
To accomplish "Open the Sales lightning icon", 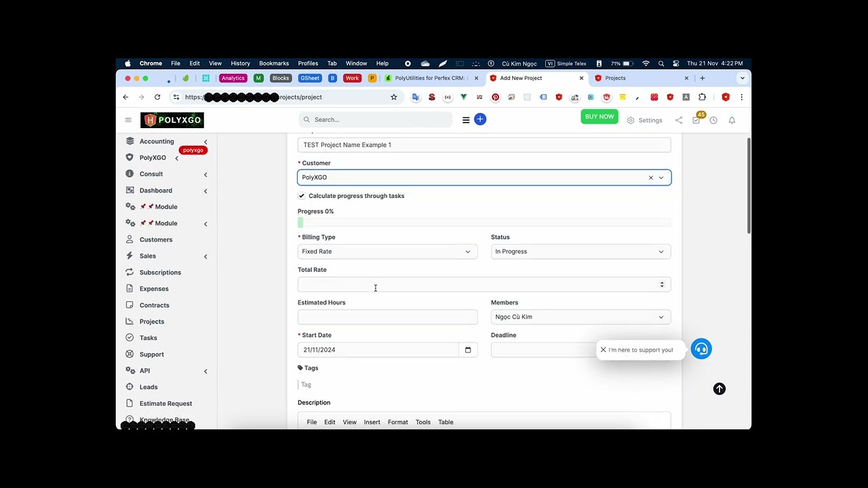I will tap(130, 256).
